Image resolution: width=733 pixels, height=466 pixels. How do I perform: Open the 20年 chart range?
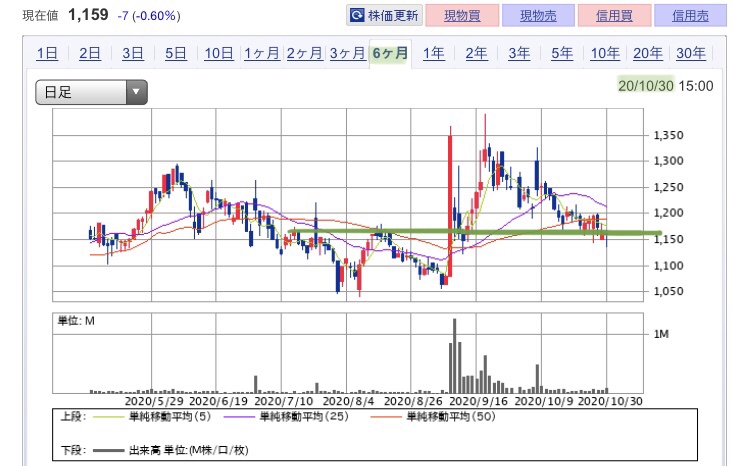tap(648, 53)
